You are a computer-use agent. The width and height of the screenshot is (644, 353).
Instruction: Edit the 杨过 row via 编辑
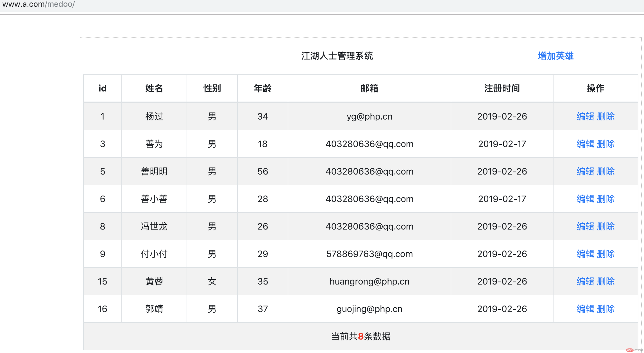pyautogui.click(x=585, y=116)
